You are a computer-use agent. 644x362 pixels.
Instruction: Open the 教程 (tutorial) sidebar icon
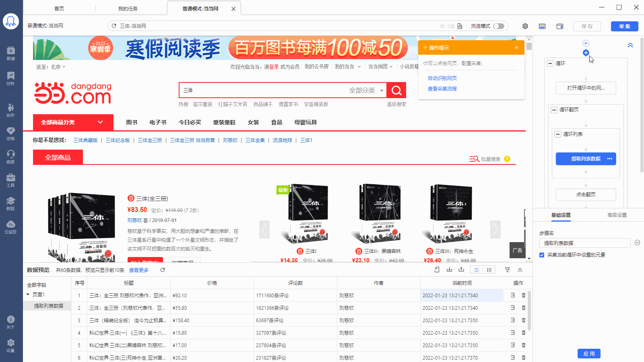11,203
